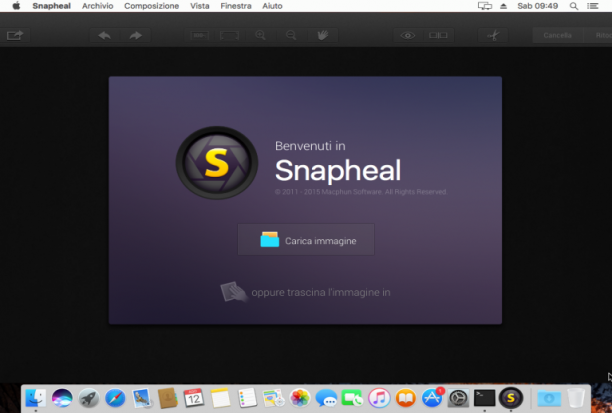
Task: Open the Mail stamp icon in Dock
Action: (x=141, y=398)
